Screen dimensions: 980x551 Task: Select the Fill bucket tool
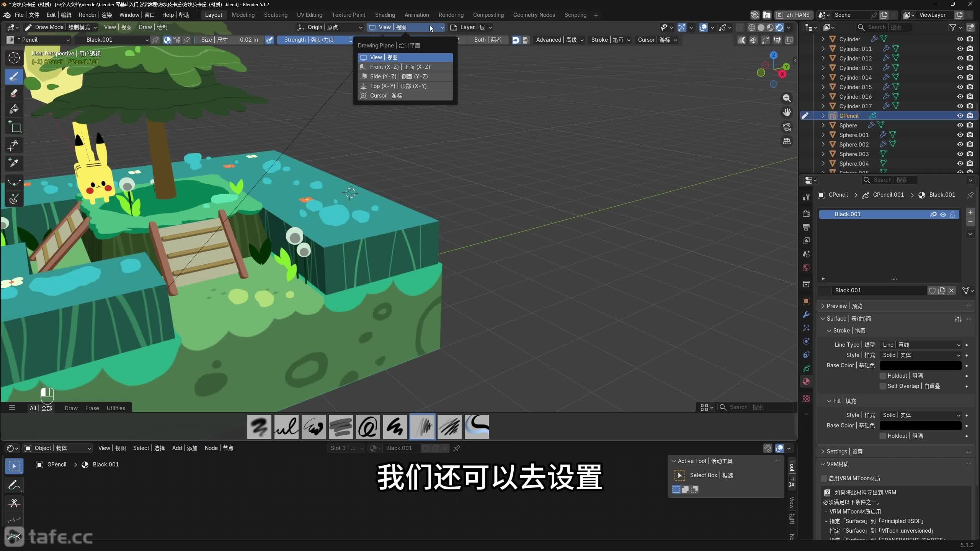(x=14, y=109)
